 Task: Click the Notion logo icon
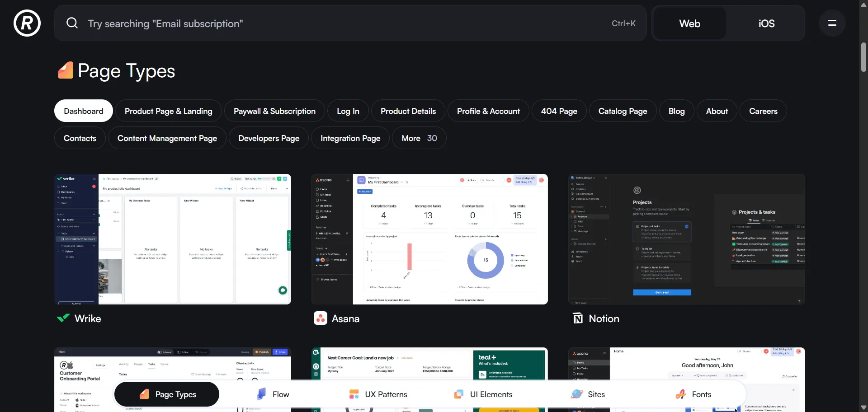[578, 318]
